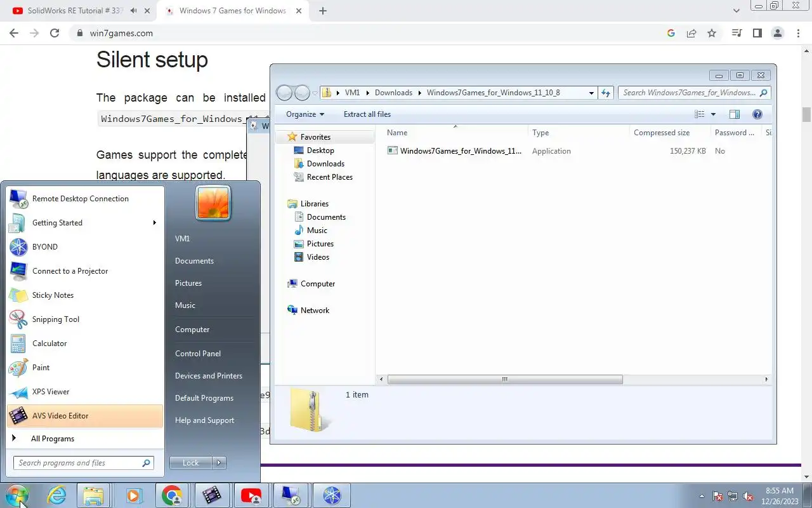Click the Search programs and files box
Viewport: 812px width, 508px height.
click(84, 463)
